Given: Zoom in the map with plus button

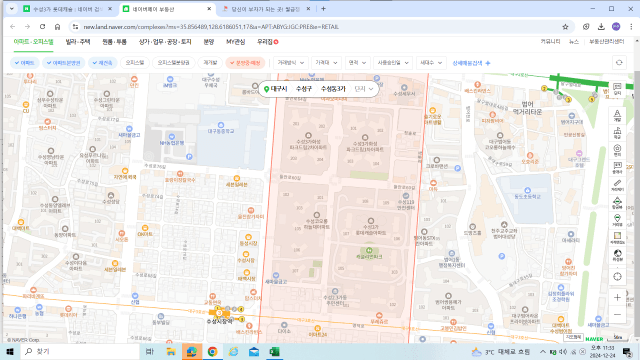Looking at the screenshot, I should (617, 298).
